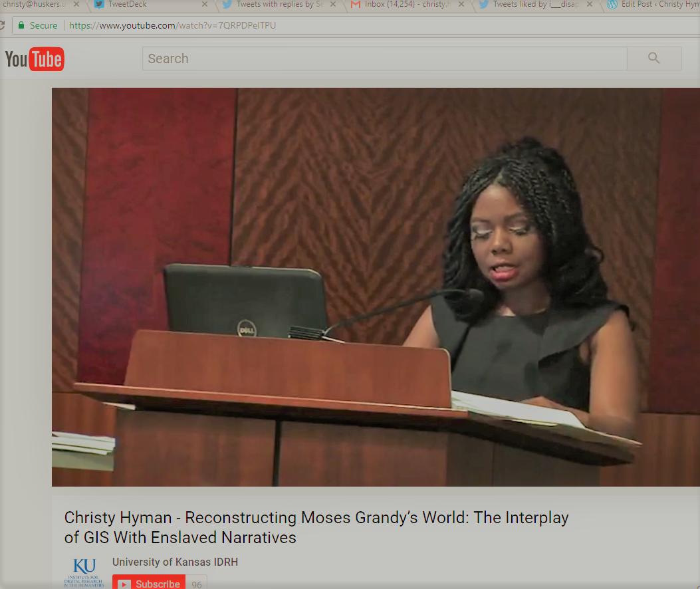
Task: Focus the YouTube search field
Action: (x=385, y=59)
